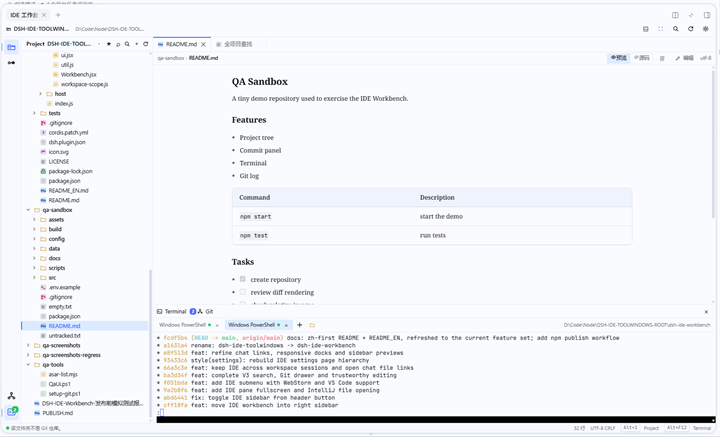Image resolution: width=720 pixels, height=437 pixels.
Task: Open the Git branches icon in left sidebar
Action: coord(11,396)
